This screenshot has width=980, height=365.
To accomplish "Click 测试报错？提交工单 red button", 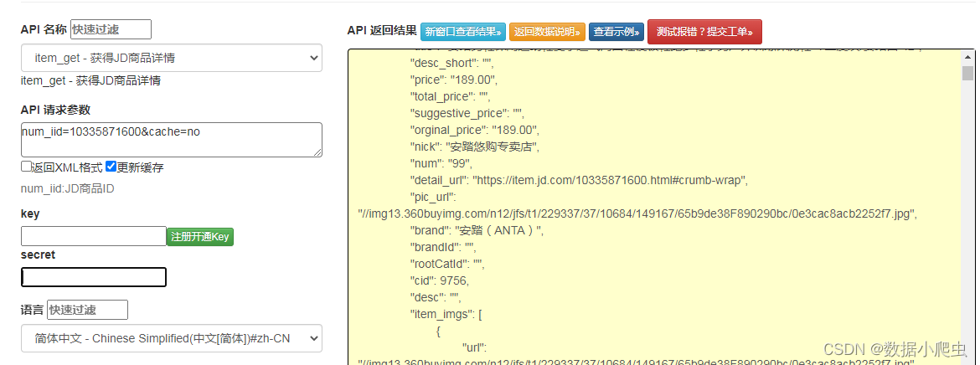I will click(705, 31).
